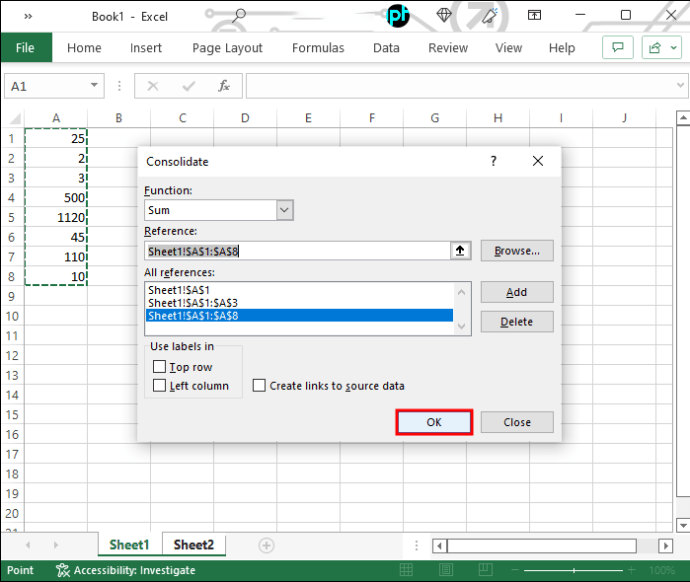Click next sheet navigation arrow
The width and height of the screenshot is (690, 582).
tap(55, 545)
